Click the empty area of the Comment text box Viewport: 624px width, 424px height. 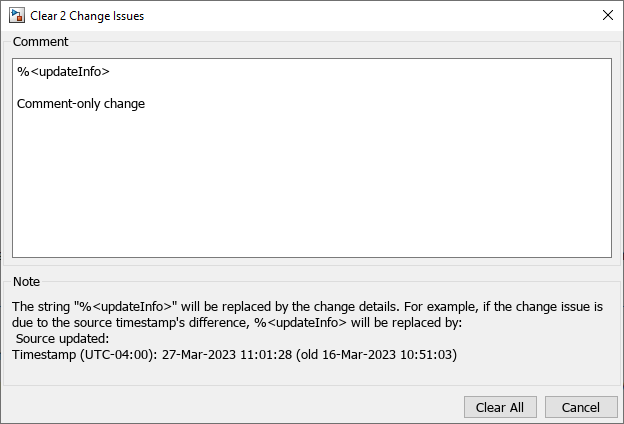[311, 190]
